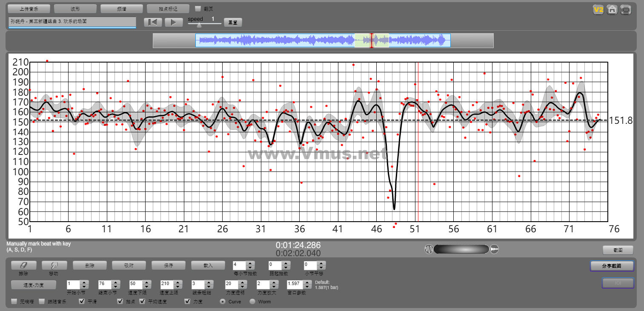
Task: Increase 速度下限 with up arrow
Action: click(x=147, y=282)
